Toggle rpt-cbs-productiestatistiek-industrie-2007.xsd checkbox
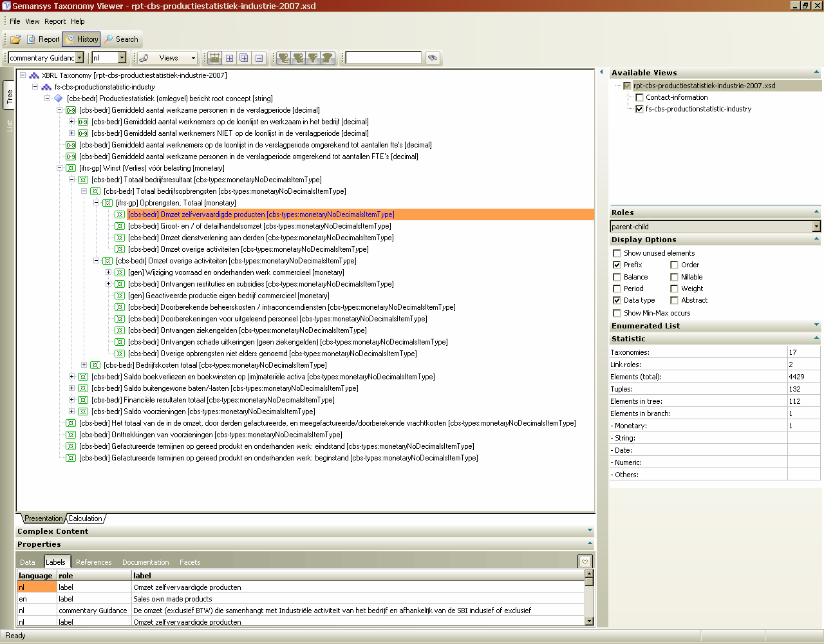The width and height of the screenshot is (824, 644). 627,86
